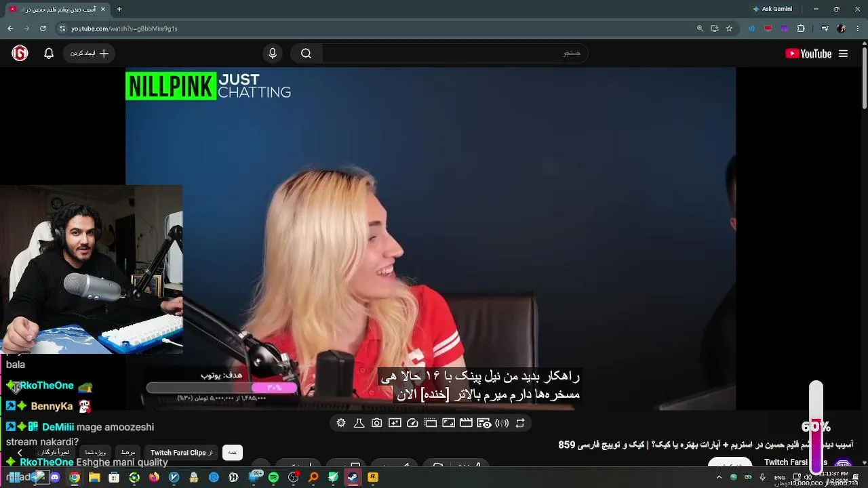The width and height of the screenshot is (868, 488).
Task: Select the ویژه شما filter chip
Action: pos(95,452)
